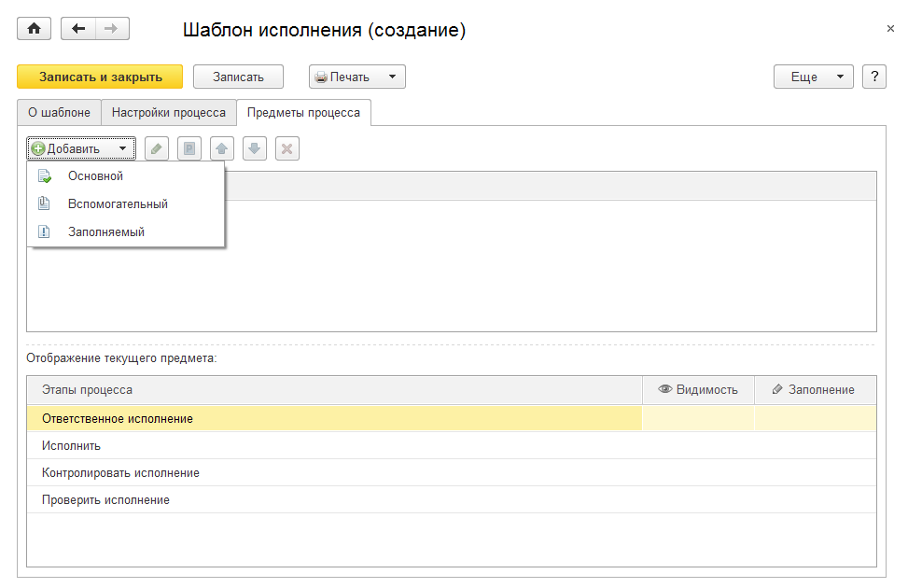Go back with the left arrow
Screen dimensions: 908x588
[78, 29]
